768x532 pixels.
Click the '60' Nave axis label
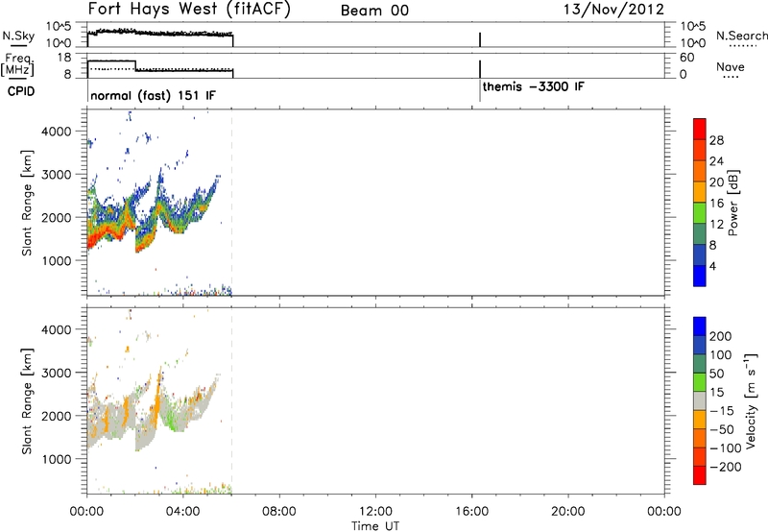click(x=686, y=58)
